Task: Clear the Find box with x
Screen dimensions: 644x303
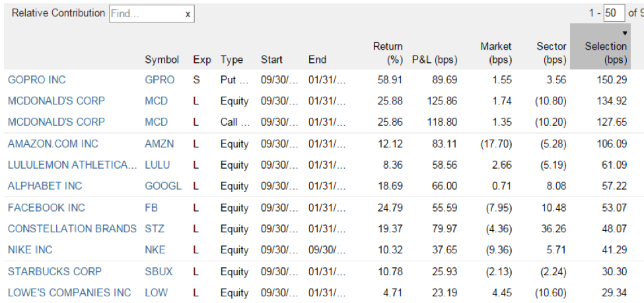Action: pos(188,15)
